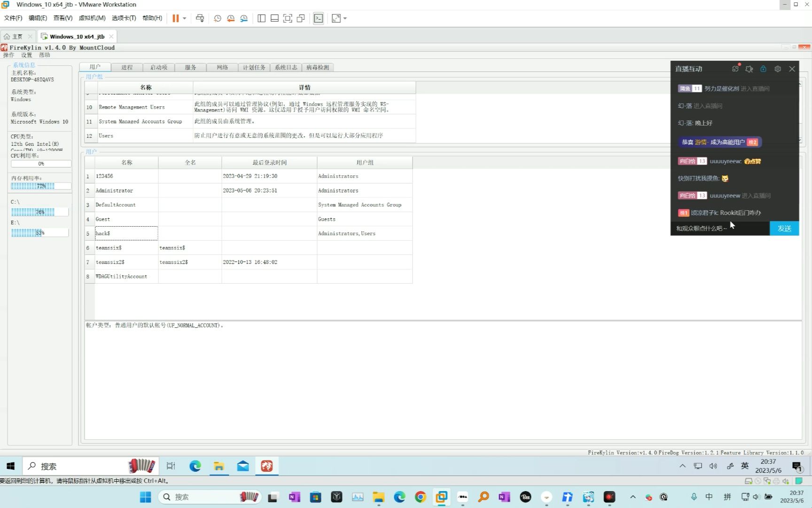This screenshot has height=508, width=812.
Task: Click the 发送 button in live chat
Action: pos(784,228)
